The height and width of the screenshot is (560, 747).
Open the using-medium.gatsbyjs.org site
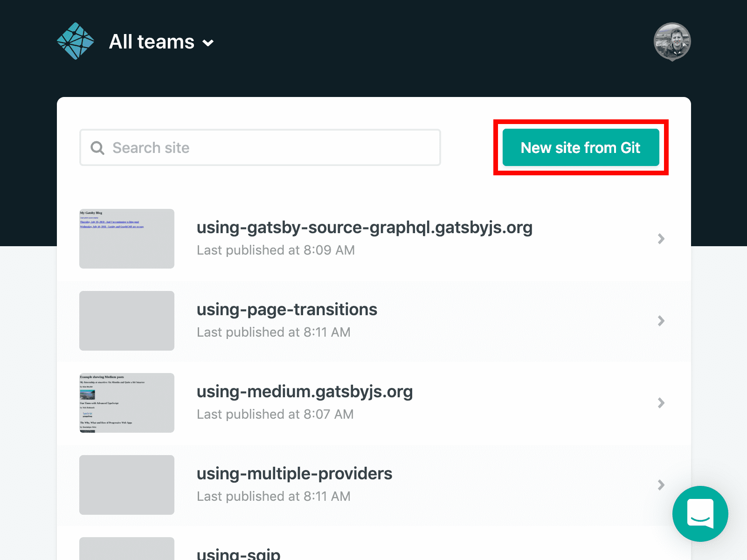(304, 392)
